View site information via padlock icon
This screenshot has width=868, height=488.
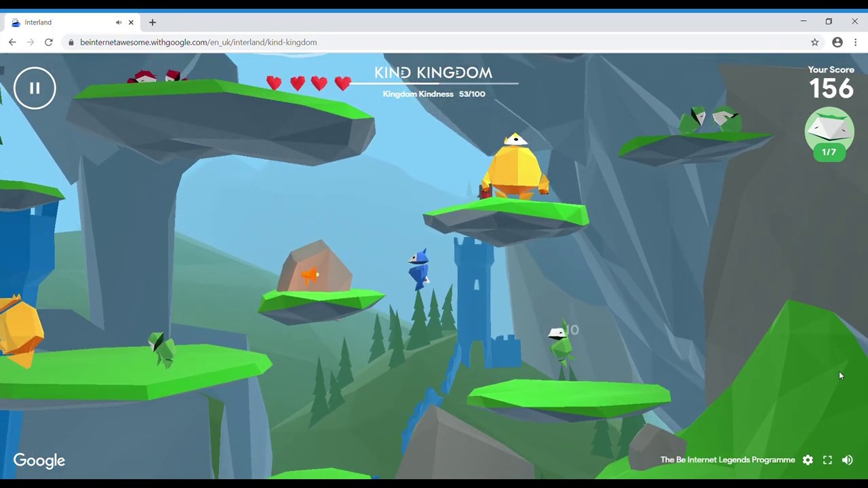tap(71, 42)
